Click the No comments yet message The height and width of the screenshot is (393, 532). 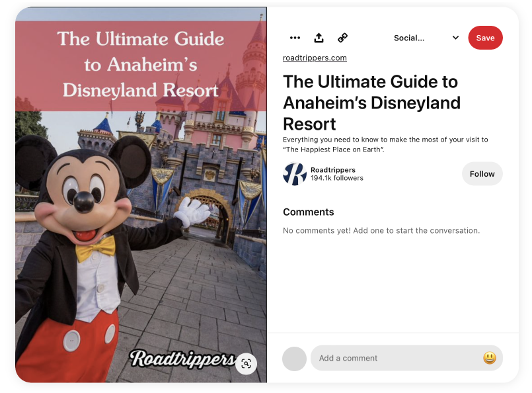coord(381,231)
